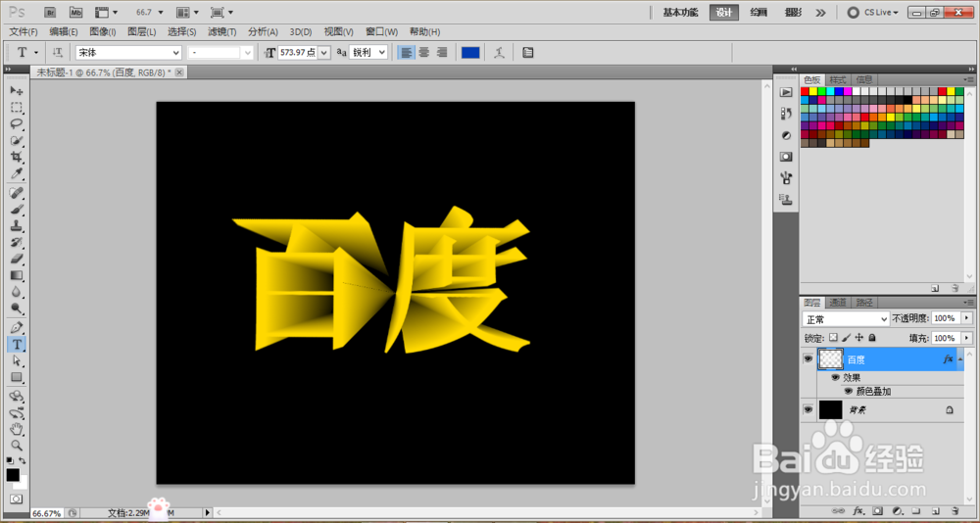The image size is (980, 523).
Task: Hide the 颜色叠加 effect
Action: pos(848,391)
